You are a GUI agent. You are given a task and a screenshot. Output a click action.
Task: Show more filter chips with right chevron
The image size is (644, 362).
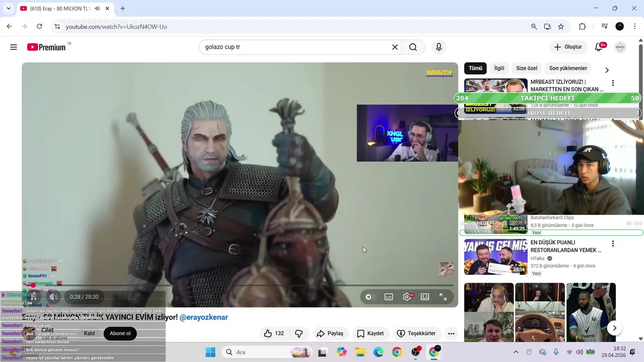(x=607, y=70)
